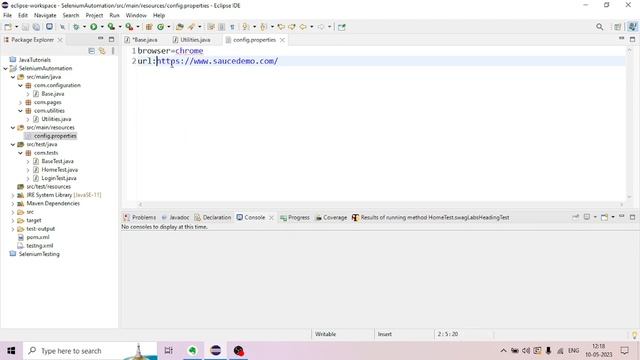Open Debug configurations dropdown arrow

pyautogui.click(x=84, y=27)
